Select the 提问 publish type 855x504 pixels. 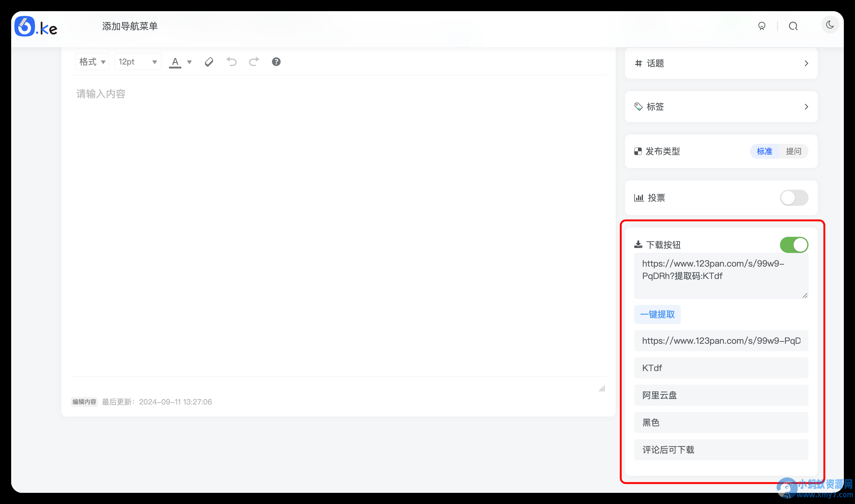pos(794,152)
